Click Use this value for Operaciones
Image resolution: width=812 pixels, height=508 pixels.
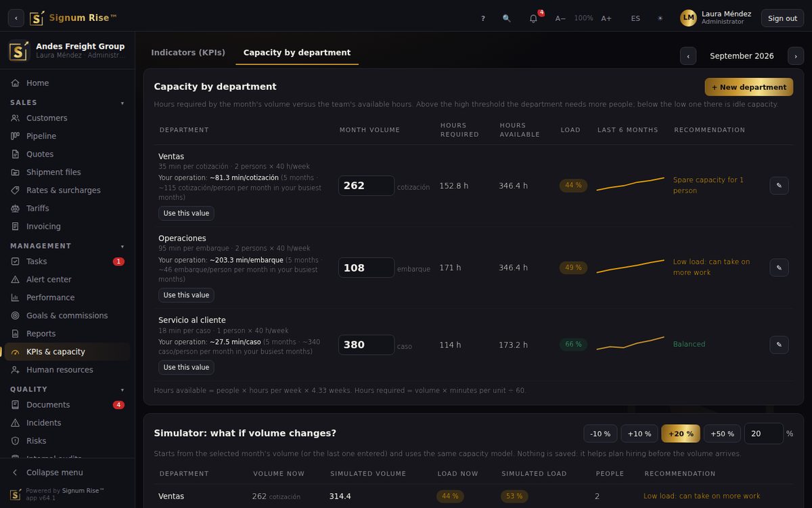click(186, 295)
